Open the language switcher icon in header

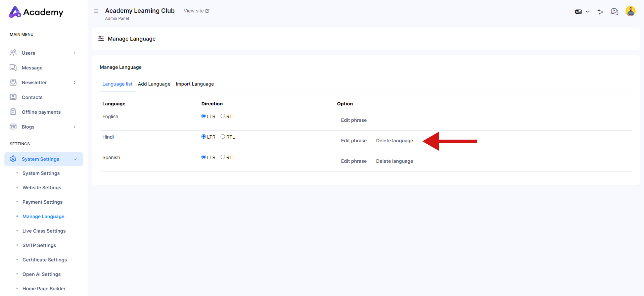[582, 12]
